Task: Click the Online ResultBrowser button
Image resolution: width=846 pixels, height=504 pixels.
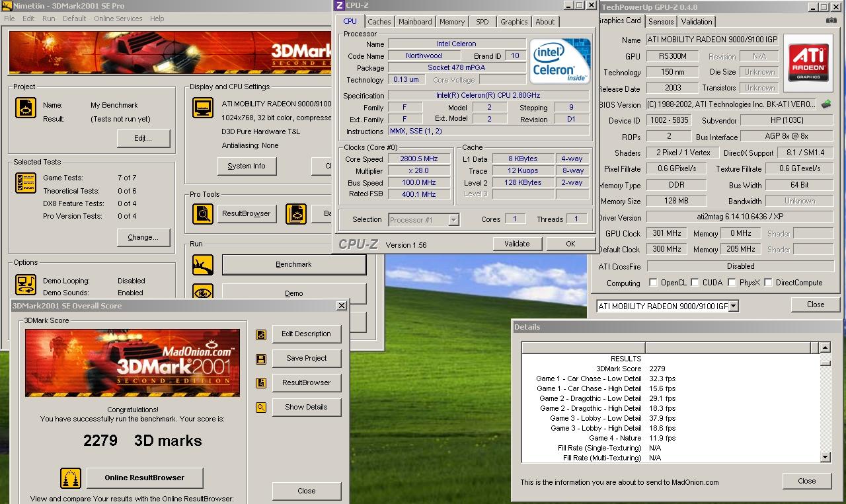Action: [x=144, y=478]
